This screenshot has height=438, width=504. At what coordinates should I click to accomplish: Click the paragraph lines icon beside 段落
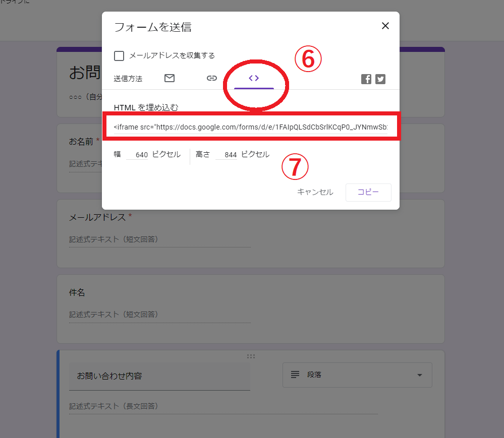click(295, 374)
